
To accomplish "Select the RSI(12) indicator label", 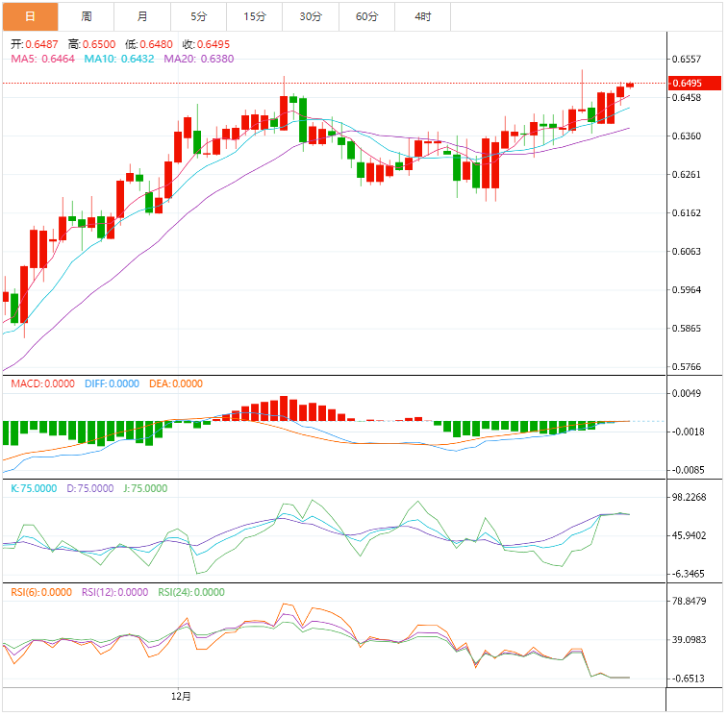I will [114, 593].
